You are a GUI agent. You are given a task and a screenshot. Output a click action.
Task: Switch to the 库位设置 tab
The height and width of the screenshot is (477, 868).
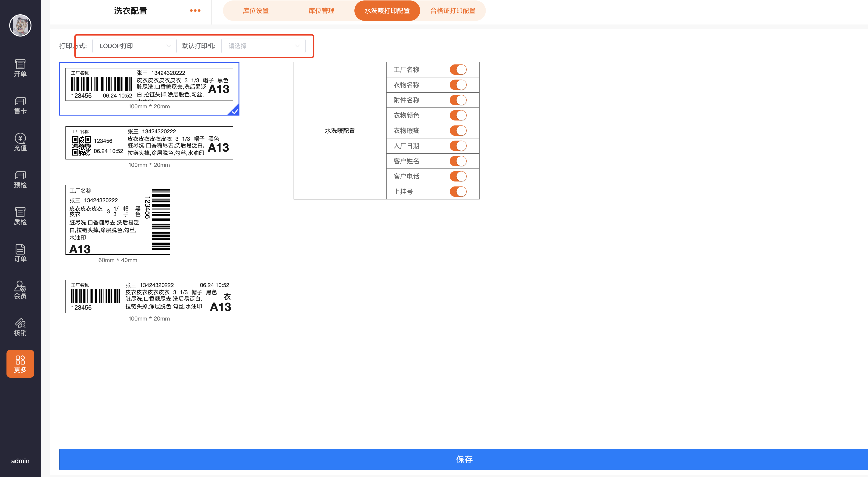256,11
